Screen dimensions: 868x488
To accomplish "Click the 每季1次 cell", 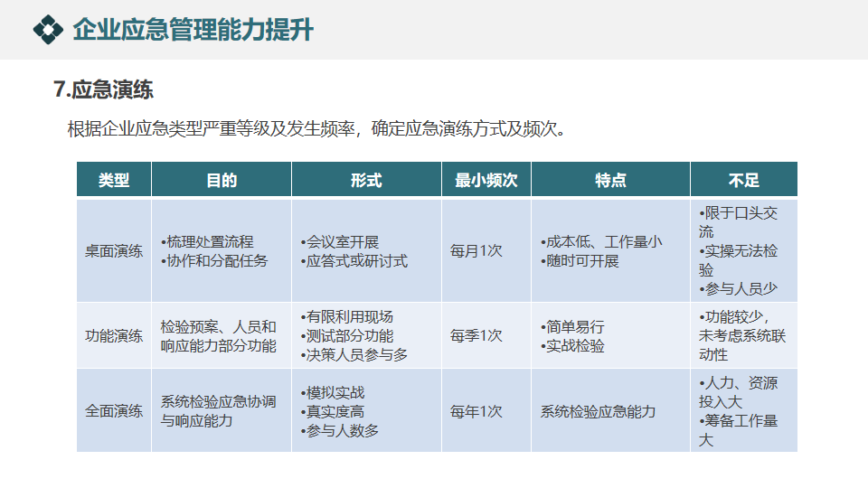I will pyautogui.click(x=486, y=335).
